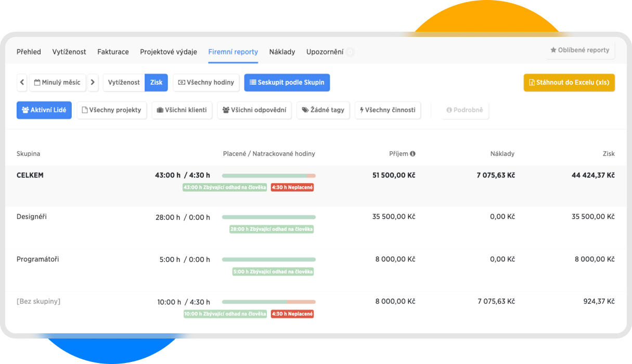
Task: Open the Všichni odpovědní filter
Action: click(254, 110)
